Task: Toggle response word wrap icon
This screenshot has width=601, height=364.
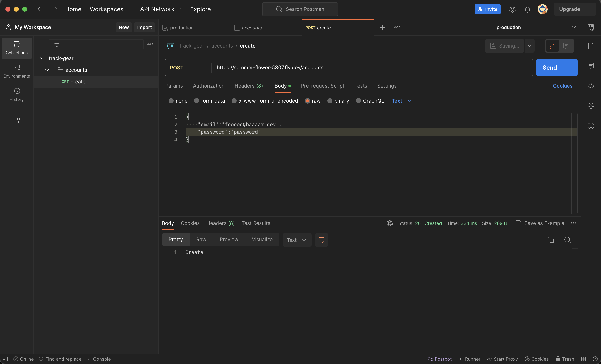Action: coord(322,240)
